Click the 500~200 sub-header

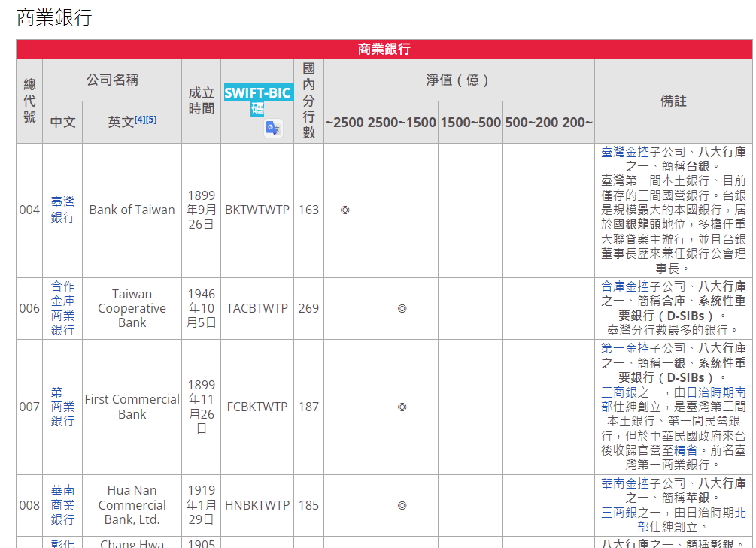coord(531,122)
